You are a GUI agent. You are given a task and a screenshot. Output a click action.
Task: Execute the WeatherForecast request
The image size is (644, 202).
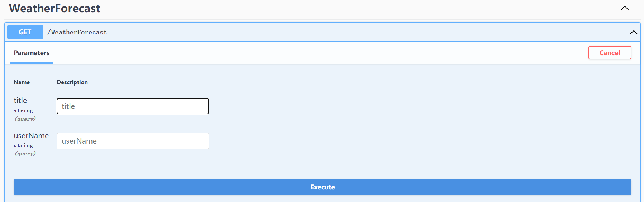click(x=322, y=187)
